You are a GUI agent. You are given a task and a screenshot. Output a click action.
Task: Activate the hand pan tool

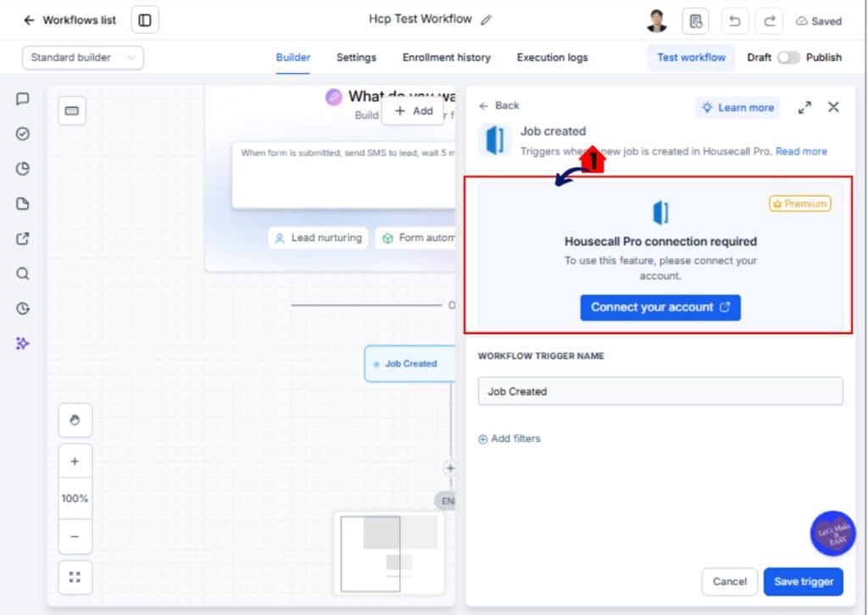click(x=75, y=420)
